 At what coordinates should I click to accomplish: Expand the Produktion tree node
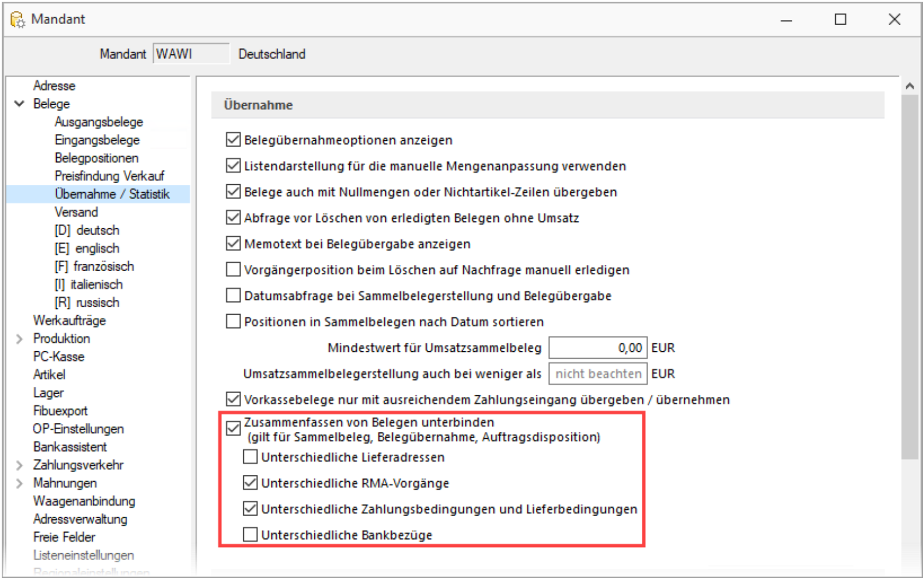pos(19,339)
